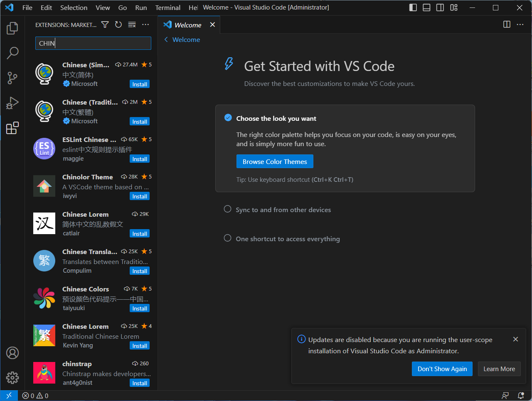Screen dimensions: 532x401
Task: Install Chinese Lorem by Kevin Yang
Action: [140, 346]
